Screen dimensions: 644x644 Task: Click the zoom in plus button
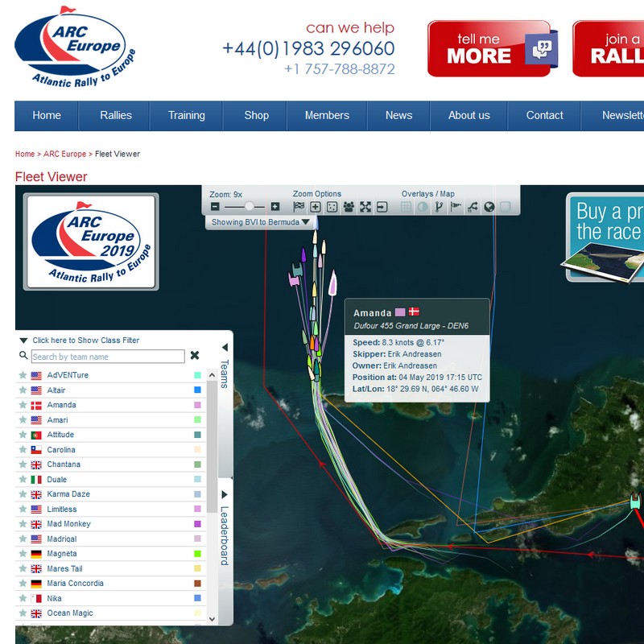coord(275,207)
